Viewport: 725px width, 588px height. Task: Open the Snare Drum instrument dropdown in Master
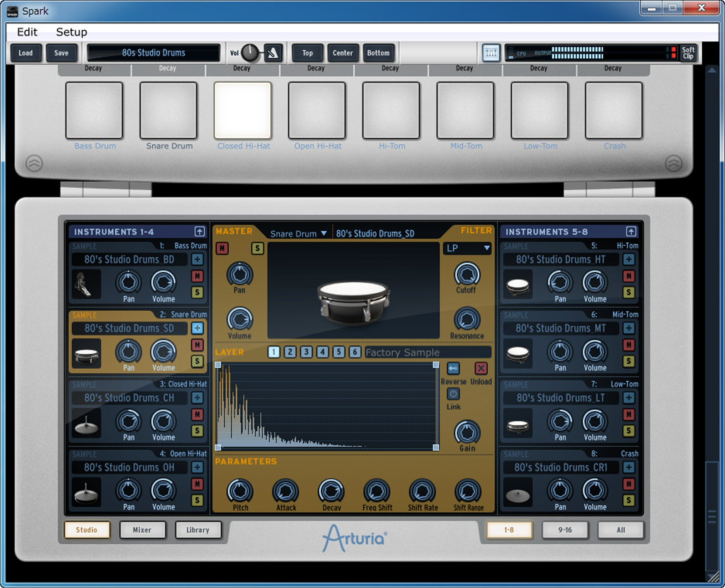[x=298, y=234]
